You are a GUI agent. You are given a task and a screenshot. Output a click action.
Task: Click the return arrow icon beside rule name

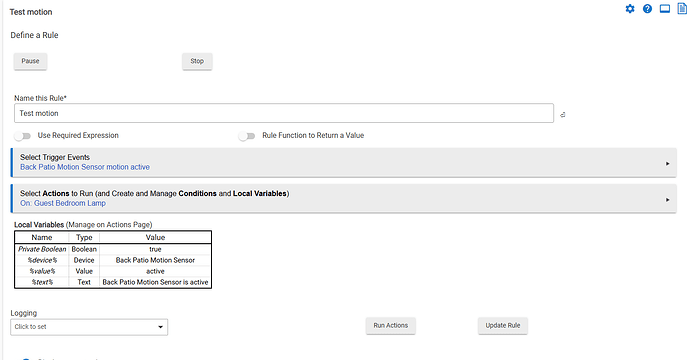click(562, 115)
